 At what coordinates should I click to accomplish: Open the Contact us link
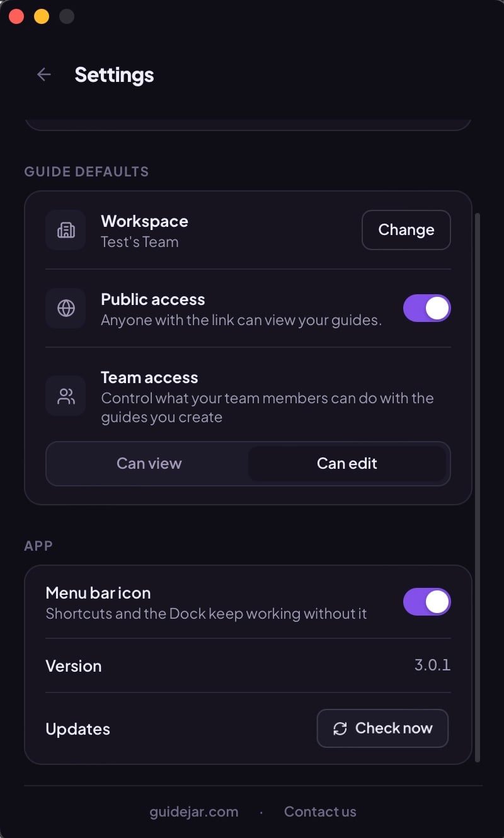point(320,812)
